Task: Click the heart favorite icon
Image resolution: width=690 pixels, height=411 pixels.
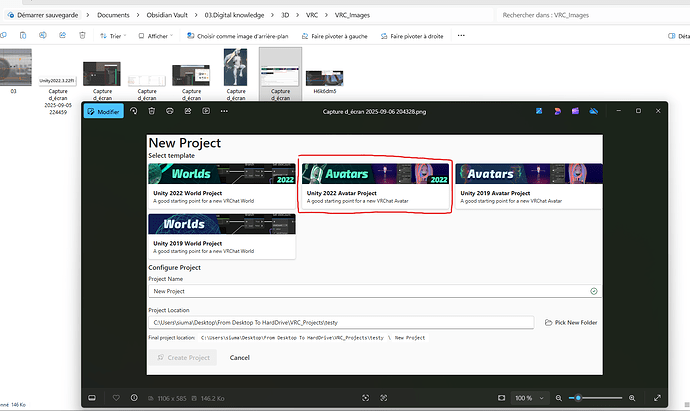Action: (115, 398)
